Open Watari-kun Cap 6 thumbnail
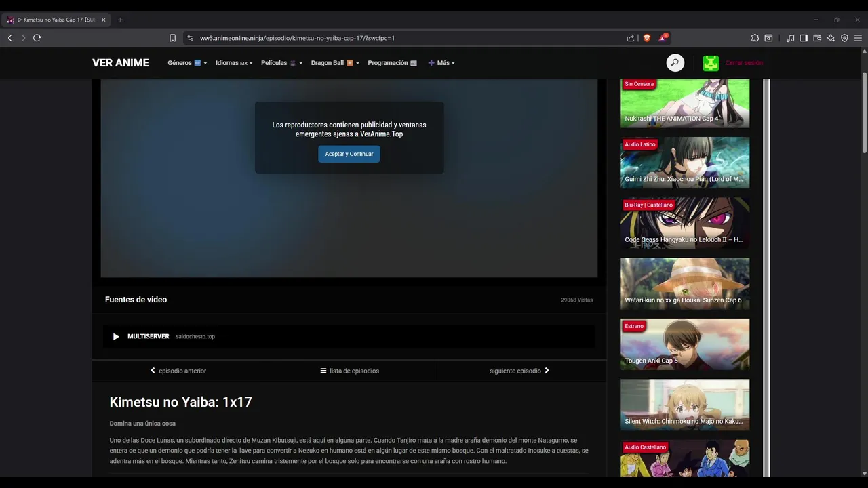The height and width of the screenshot is (488, 868). [x=685, y=283]
